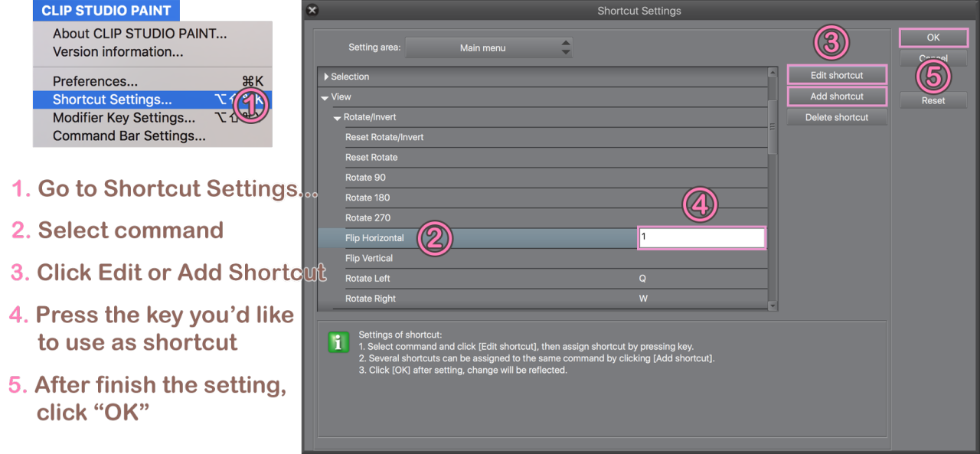Viewport: 980px width, 454px height.
Task: Click the shortcut input field containing 1
Action: [702, 237]
